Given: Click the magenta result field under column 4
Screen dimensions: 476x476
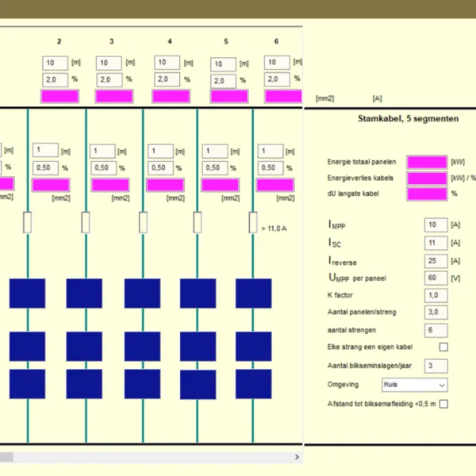Looking at the screenshot, I should pos(171,96).
